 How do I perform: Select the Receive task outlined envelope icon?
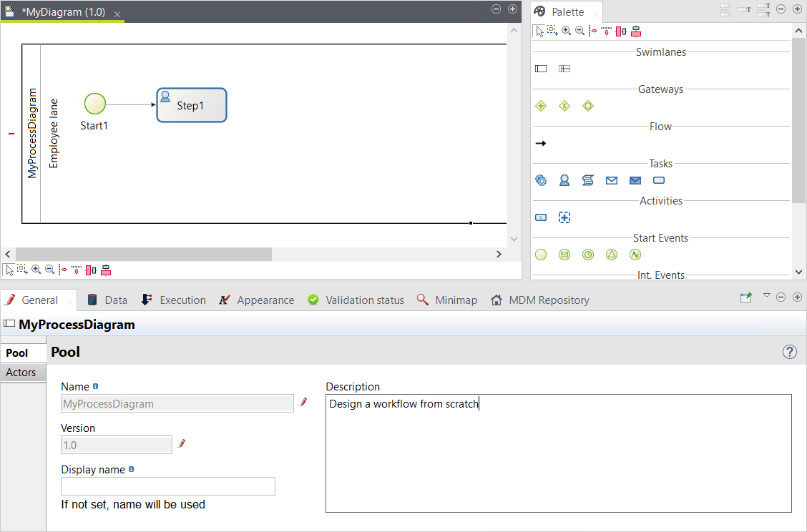[x=612, y=181]
